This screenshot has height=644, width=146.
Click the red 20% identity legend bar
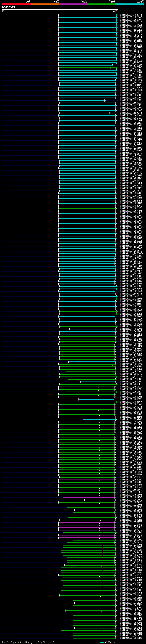tap(16, 4)
